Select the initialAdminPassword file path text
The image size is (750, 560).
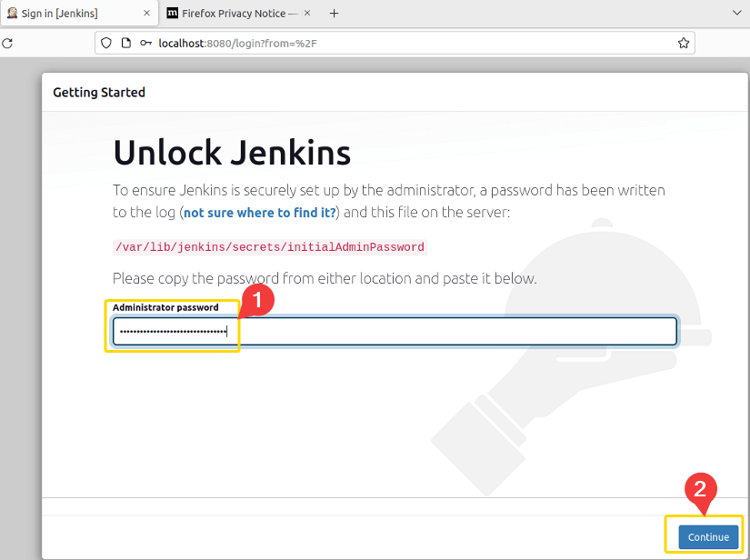coord(270,246)
